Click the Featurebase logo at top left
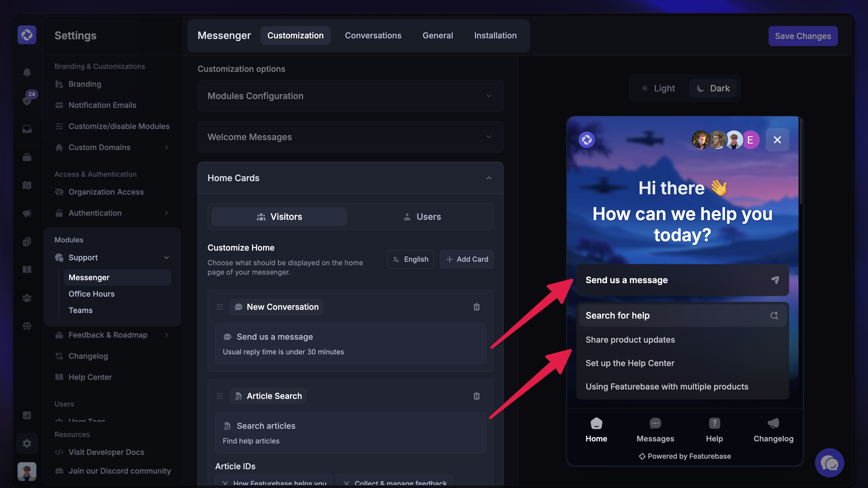Screen dimensions: 868x488 [27, 35]
